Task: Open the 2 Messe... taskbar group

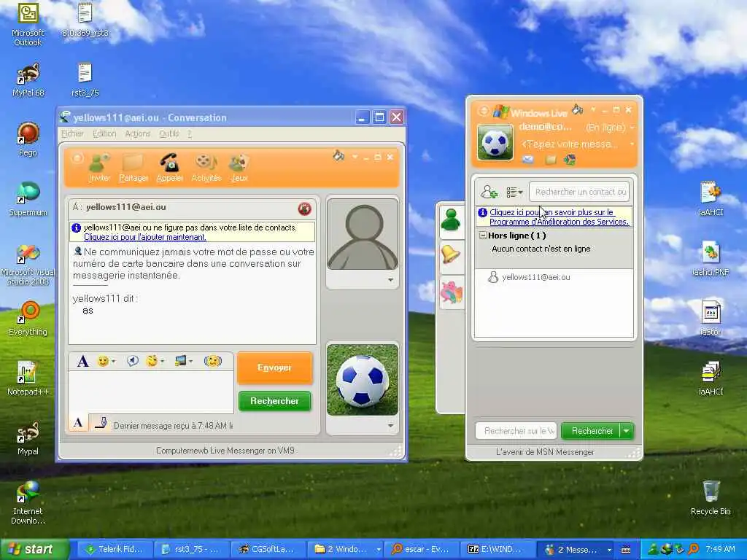Action: click(578, 549)
